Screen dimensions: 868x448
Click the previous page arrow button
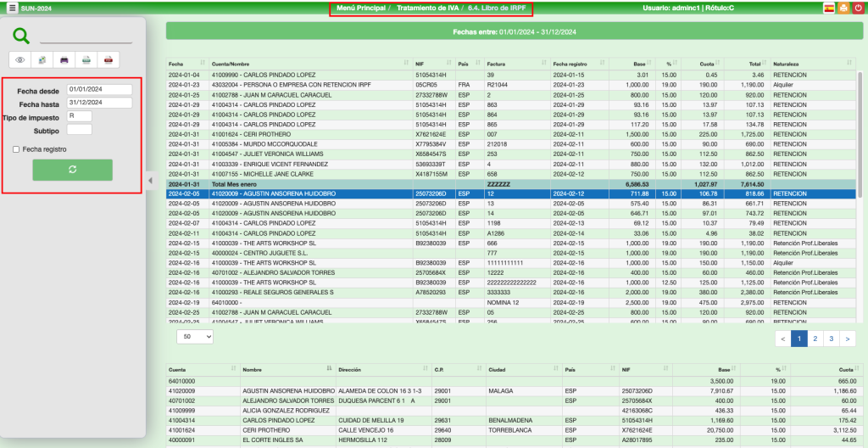tap(783, 339)
